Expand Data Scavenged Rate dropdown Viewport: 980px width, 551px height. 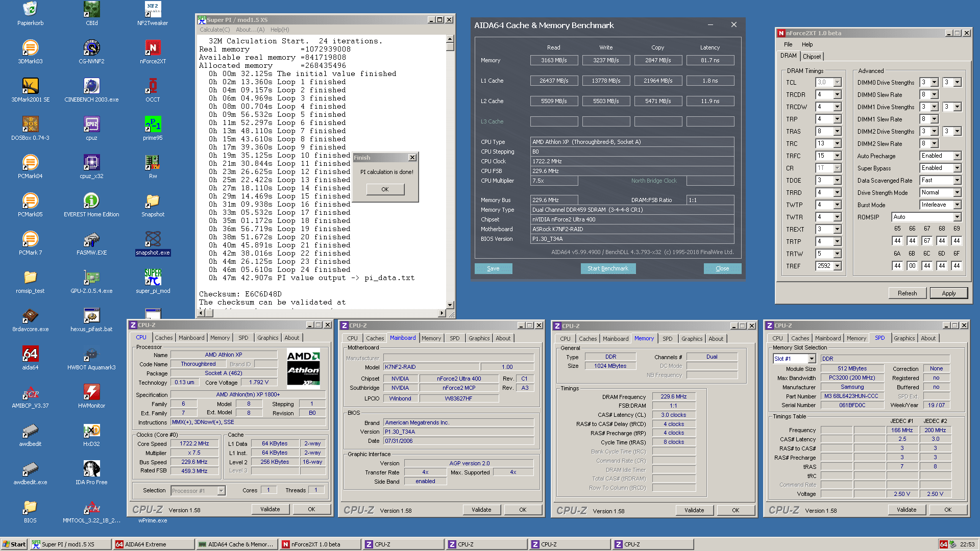(x=957, y=180)
